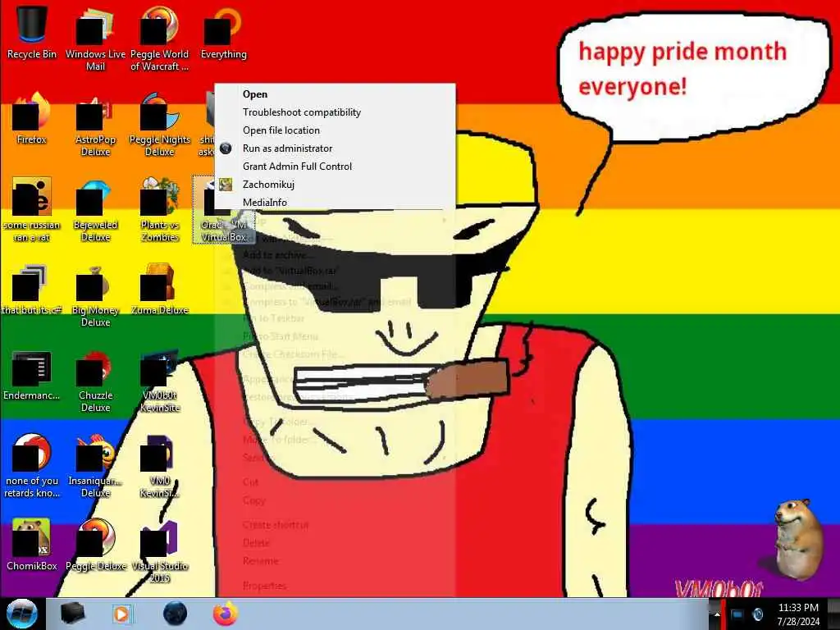
Task: Select the Insaniquar... Deluxe desktop icon
Action: [x=95, y=466]
